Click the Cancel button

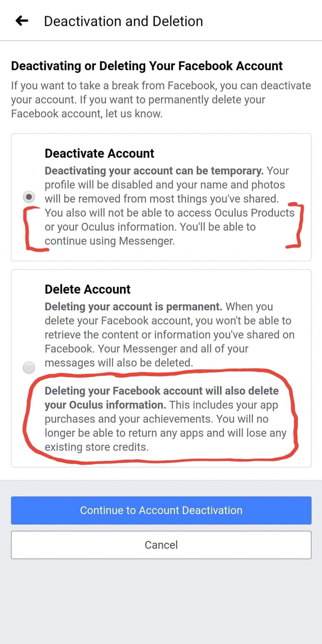tap(161, 545)
